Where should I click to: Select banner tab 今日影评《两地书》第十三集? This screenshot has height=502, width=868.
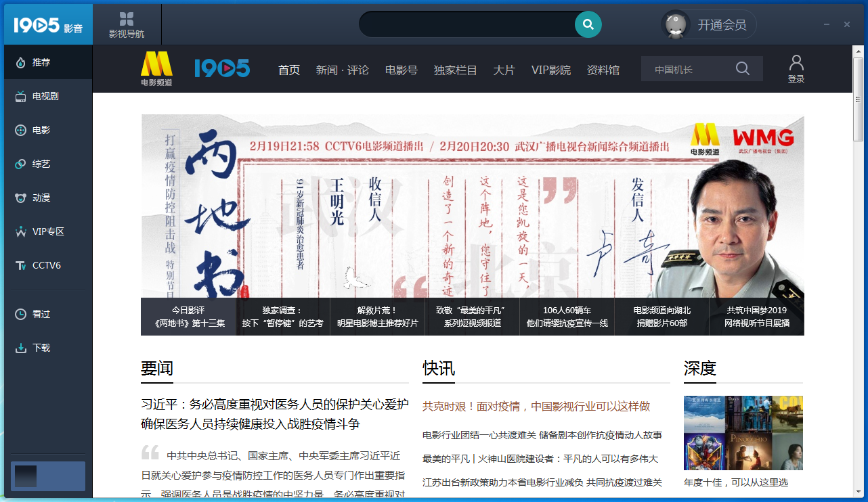188,317
